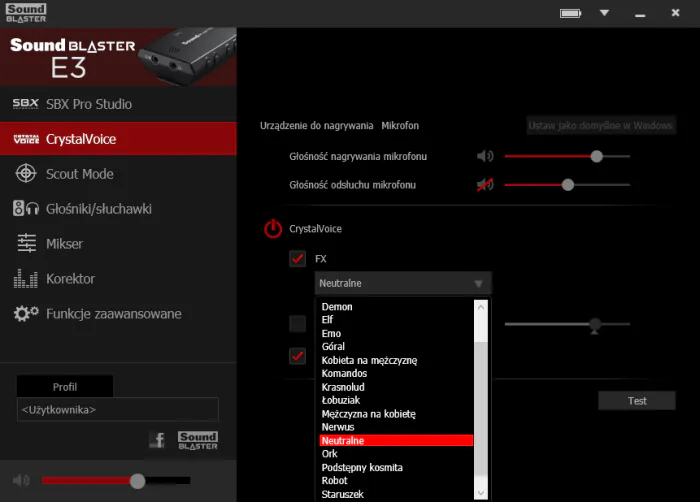The height and width of the screenshot is (502, 700).
Task: Choose Góral voice effect
Action: [x=333, y=347]
